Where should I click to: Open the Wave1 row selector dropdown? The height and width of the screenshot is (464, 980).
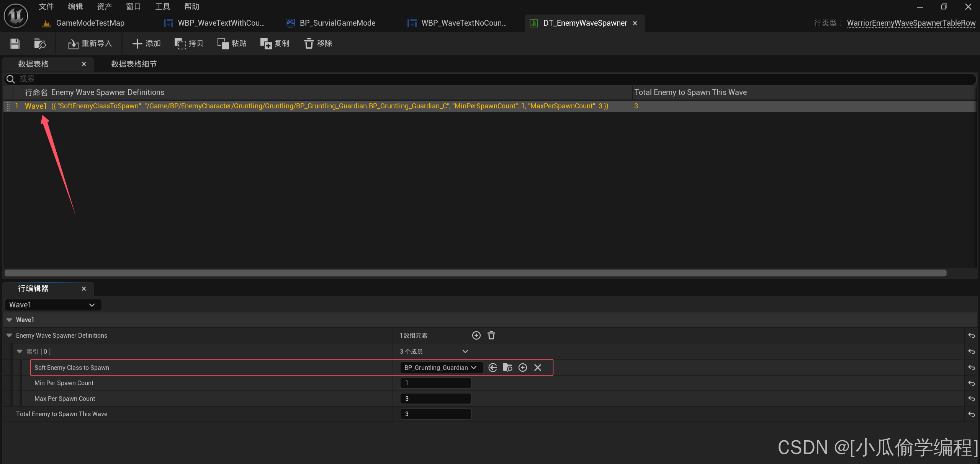point(53,305)
